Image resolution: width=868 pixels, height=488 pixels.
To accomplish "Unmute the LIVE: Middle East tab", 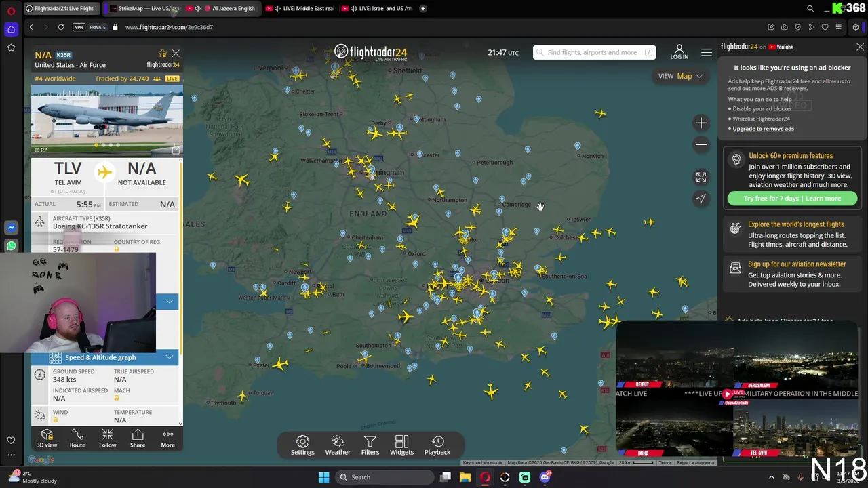I will pos(278,9).
